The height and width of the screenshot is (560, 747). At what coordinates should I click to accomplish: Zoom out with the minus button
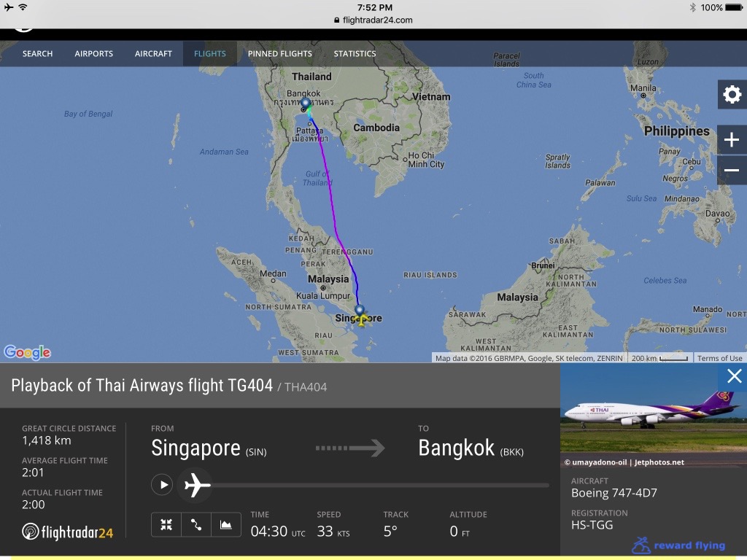(x=732, y=170)
